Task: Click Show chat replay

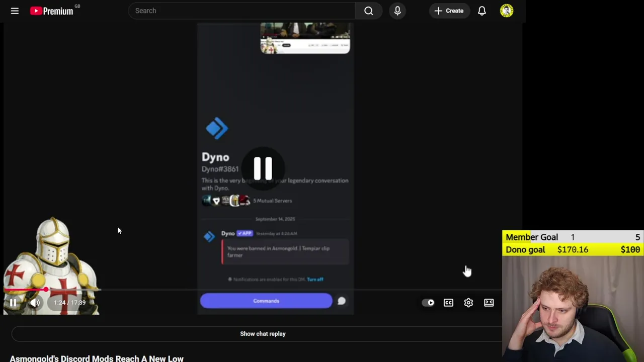Action: (263, 334)
